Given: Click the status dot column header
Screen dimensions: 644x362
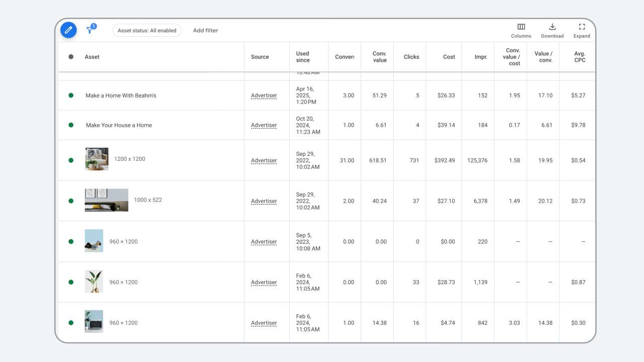Looking at the screenshot, I should (x=71, y=57).
